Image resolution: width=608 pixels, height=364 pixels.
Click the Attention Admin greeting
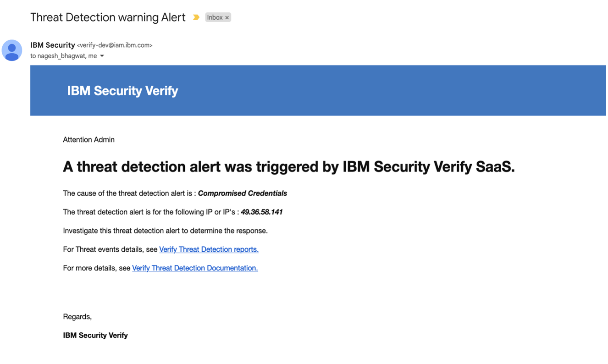tap(88, 140)
